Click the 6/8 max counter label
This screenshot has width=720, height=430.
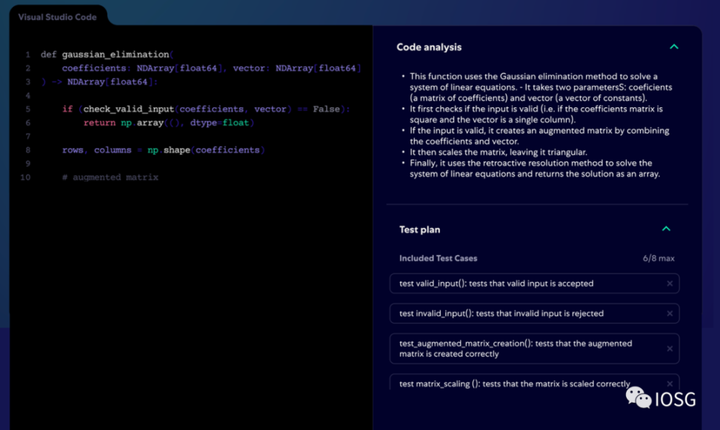(658, 258)
